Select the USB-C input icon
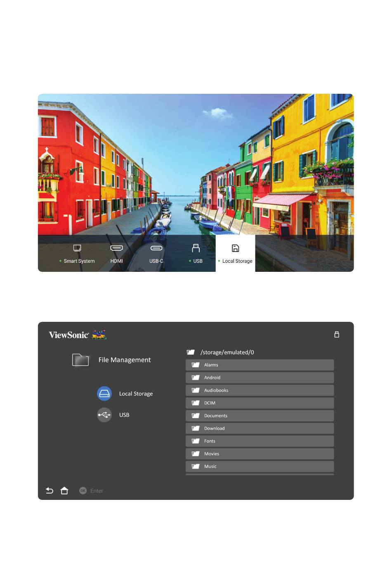This screenshot has width=392, height=573. (x=156, y=248)
